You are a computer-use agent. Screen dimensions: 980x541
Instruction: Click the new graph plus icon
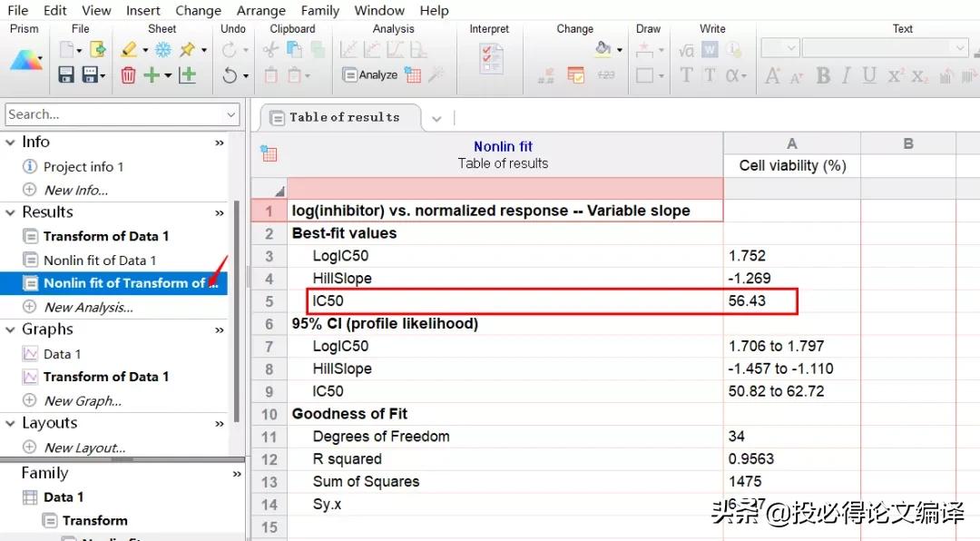pos(188,75)
